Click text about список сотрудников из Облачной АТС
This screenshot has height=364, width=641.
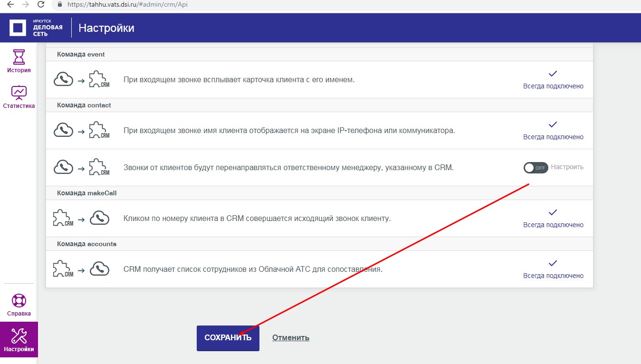pos(253,269)
